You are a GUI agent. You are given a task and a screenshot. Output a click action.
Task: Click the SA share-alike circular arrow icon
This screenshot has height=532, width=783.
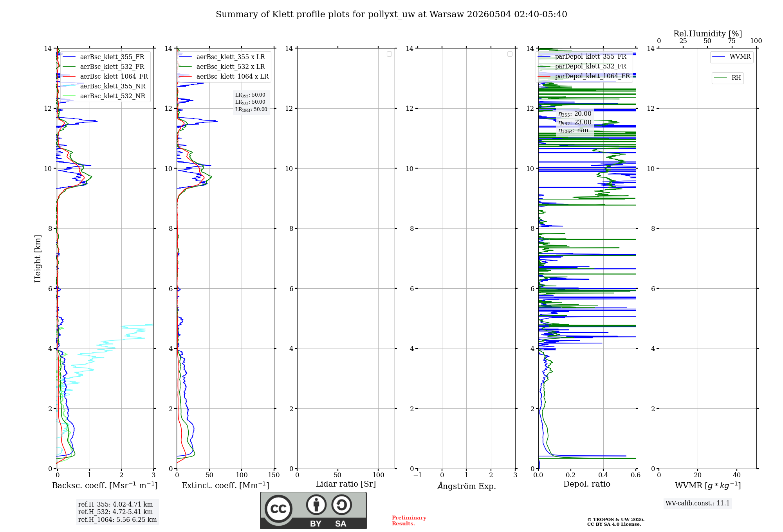pos(341,505)
